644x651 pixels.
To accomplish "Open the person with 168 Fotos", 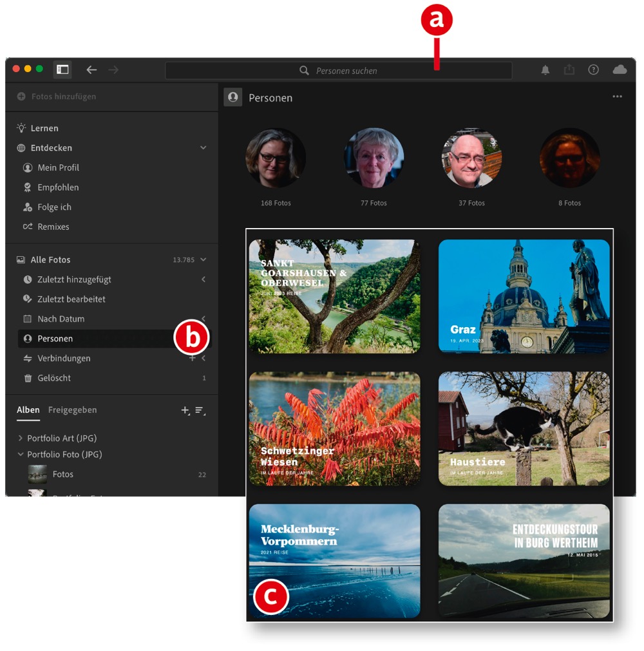I will click(276, 158).
